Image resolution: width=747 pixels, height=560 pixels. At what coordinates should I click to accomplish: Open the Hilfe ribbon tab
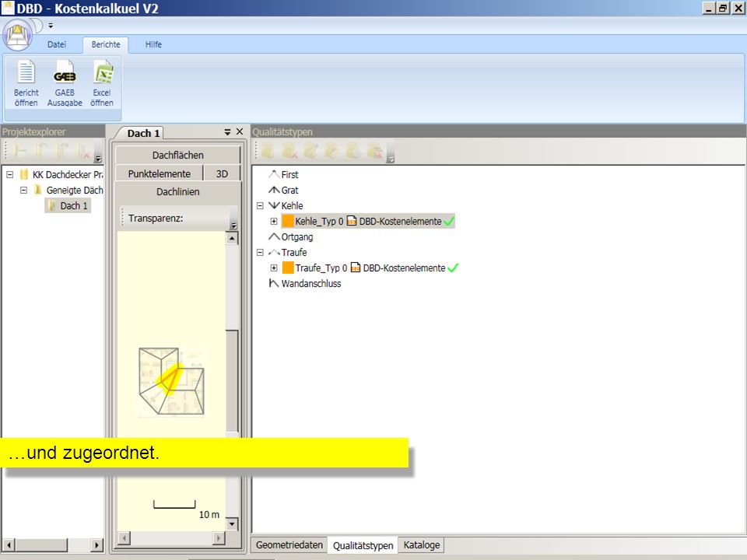[153, 44]
